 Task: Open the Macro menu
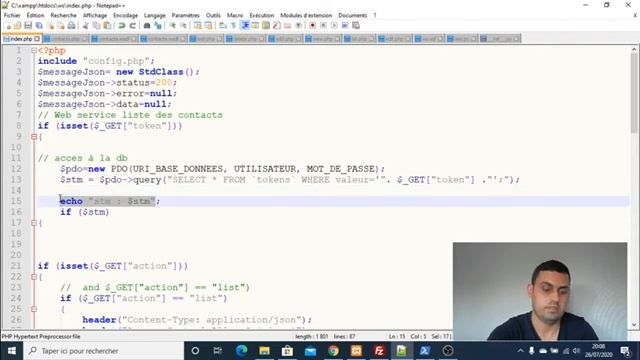[235, 15]
